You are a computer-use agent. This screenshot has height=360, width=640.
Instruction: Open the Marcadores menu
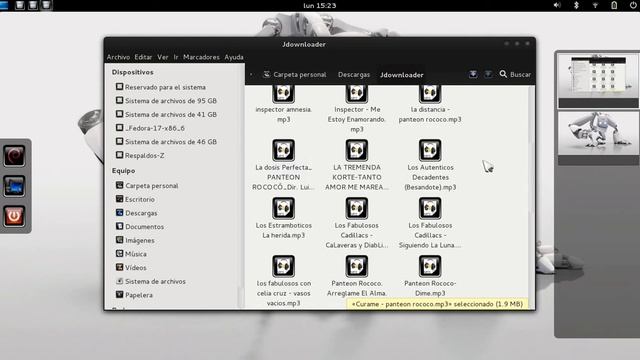(201, 57)
